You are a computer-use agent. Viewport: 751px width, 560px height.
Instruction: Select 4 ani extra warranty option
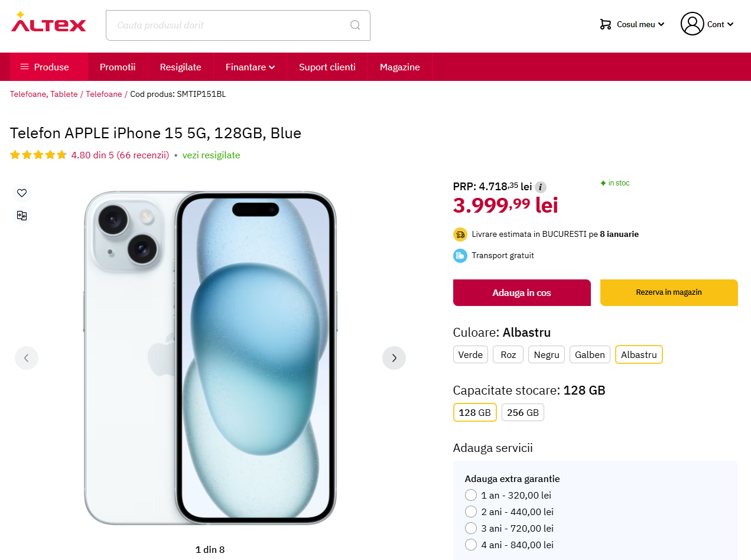471,545
